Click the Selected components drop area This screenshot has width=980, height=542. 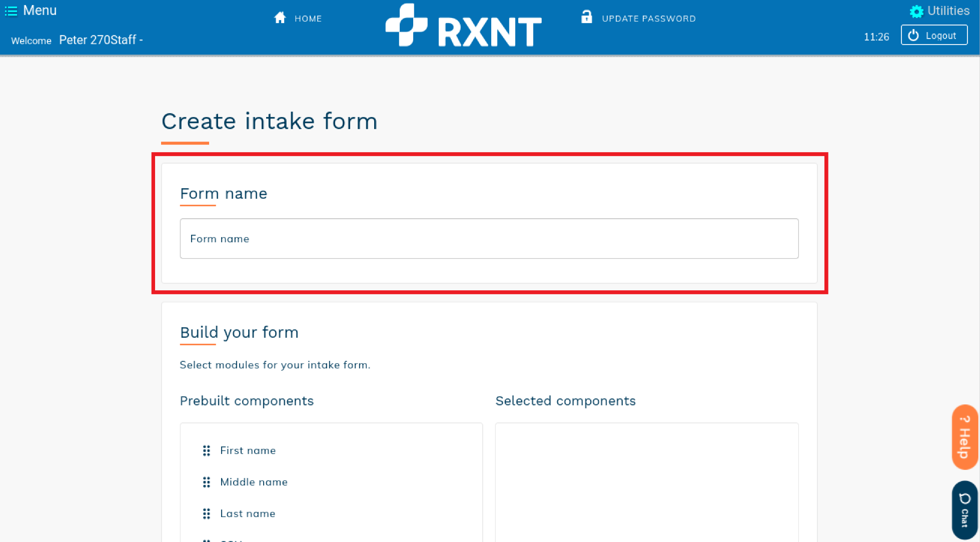(x=647, y=482)
